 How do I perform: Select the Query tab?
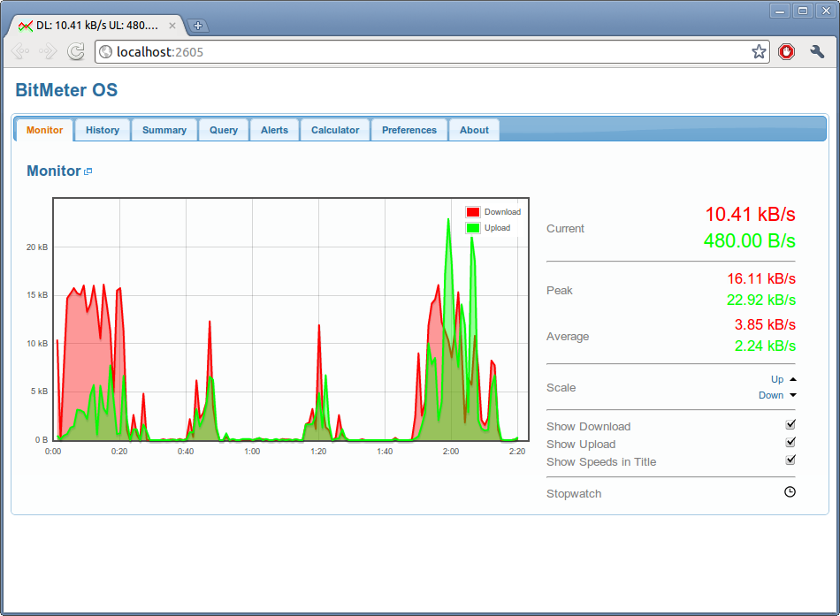click(224, 130)
